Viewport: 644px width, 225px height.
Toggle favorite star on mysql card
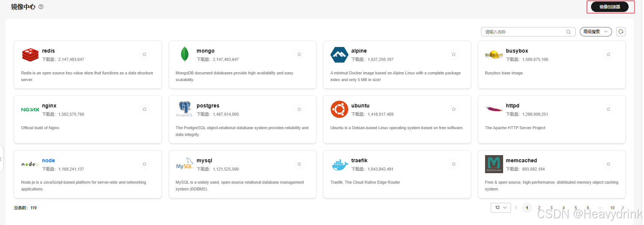pyautogui.click(x=299, y=164)
